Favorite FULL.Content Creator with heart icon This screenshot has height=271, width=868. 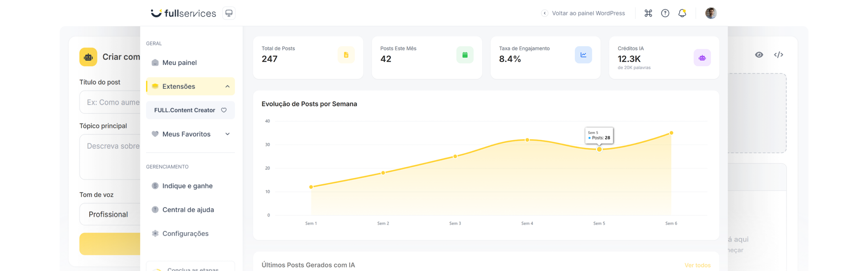[224, 110]
